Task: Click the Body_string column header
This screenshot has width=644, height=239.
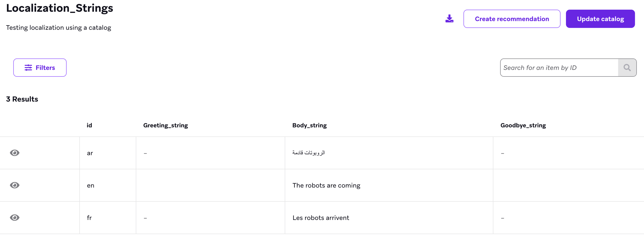Action: [309, 125]
